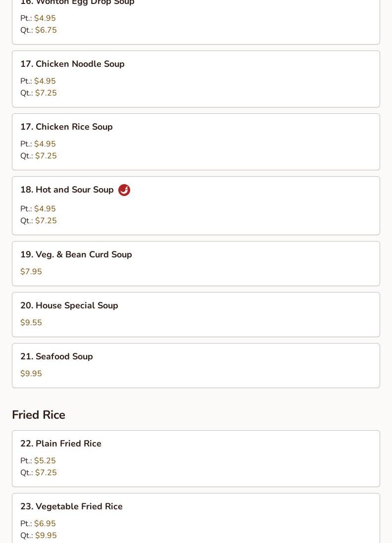Click the $9.95 Seafood Soup price
The width and height of the screenshot is (392, 543).
(31, 373)
